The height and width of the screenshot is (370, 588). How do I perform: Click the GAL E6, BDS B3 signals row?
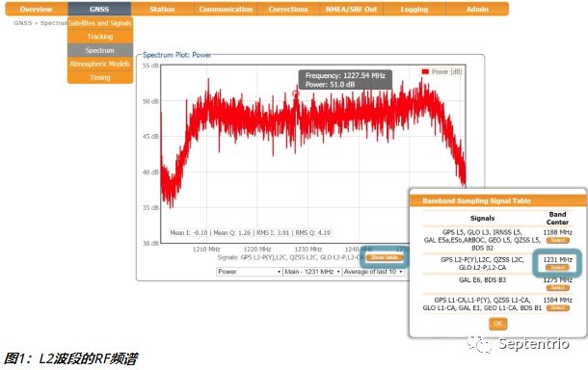point(482,279)
